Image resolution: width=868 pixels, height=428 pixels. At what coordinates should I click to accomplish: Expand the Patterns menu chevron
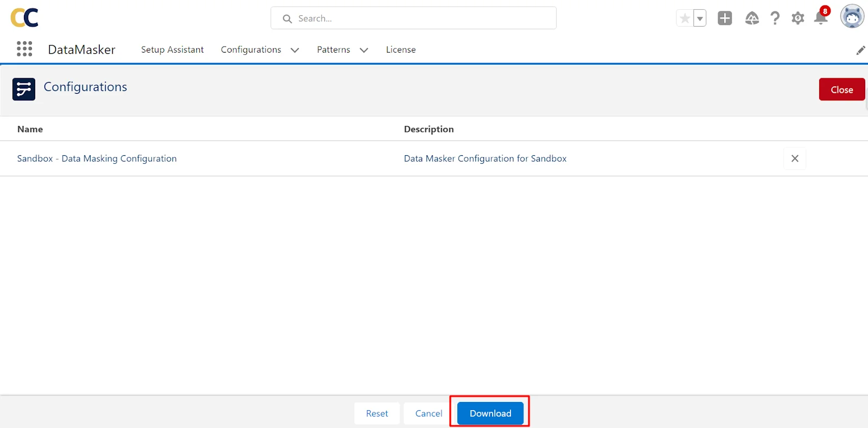pos(363,50)
